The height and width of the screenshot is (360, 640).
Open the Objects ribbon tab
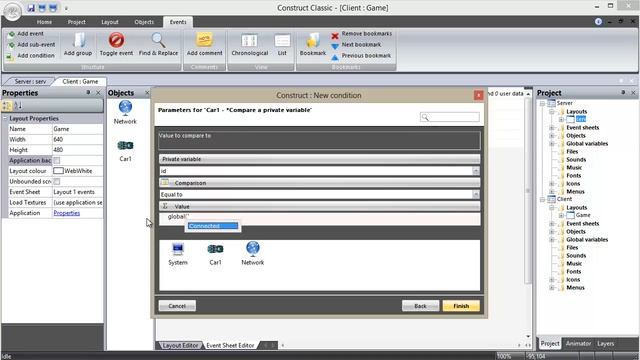coord(144,22)
